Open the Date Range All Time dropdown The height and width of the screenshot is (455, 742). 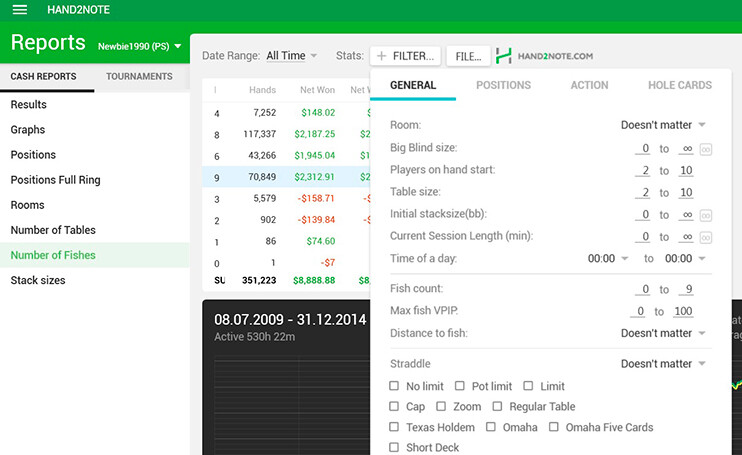click(291, 56)
